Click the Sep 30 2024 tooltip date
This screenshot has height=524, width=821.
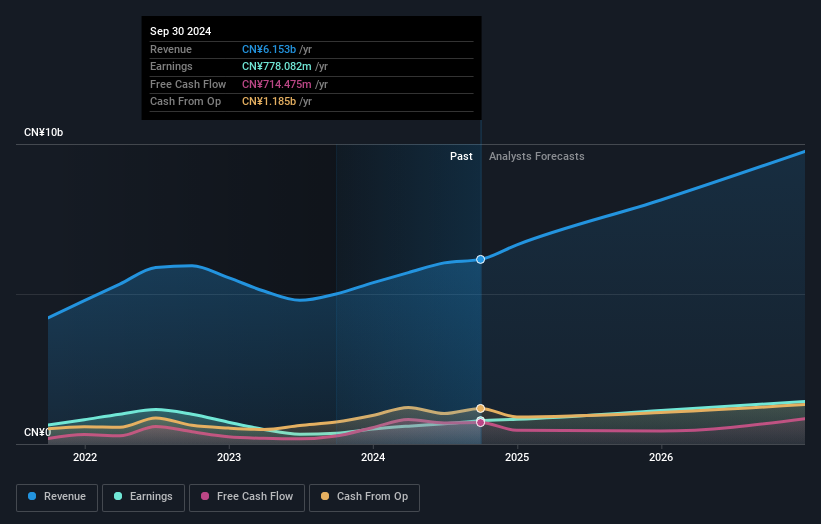[181, 31]
